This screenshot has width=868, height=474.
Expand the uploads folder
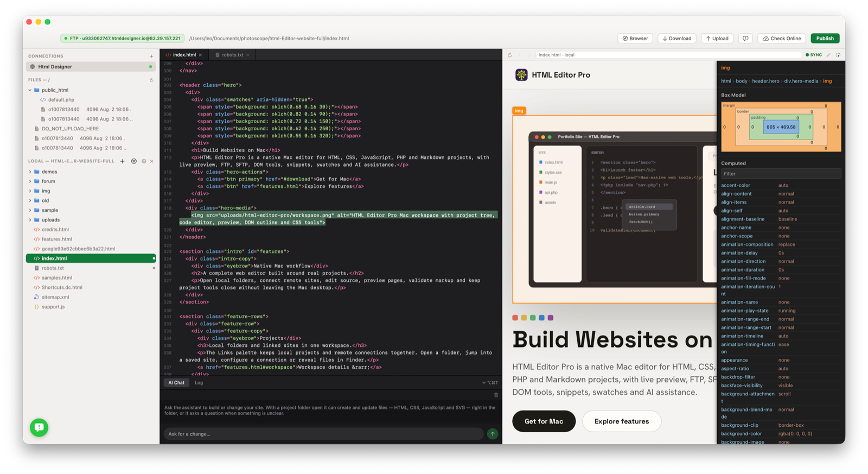pos(30,220)
